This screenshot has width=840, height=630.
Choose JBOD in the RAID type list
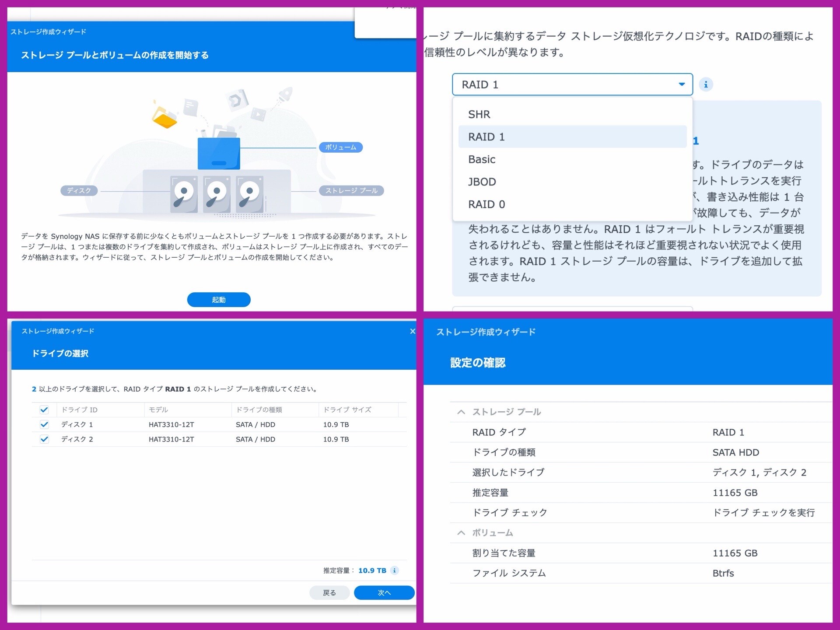pos(482,182)
